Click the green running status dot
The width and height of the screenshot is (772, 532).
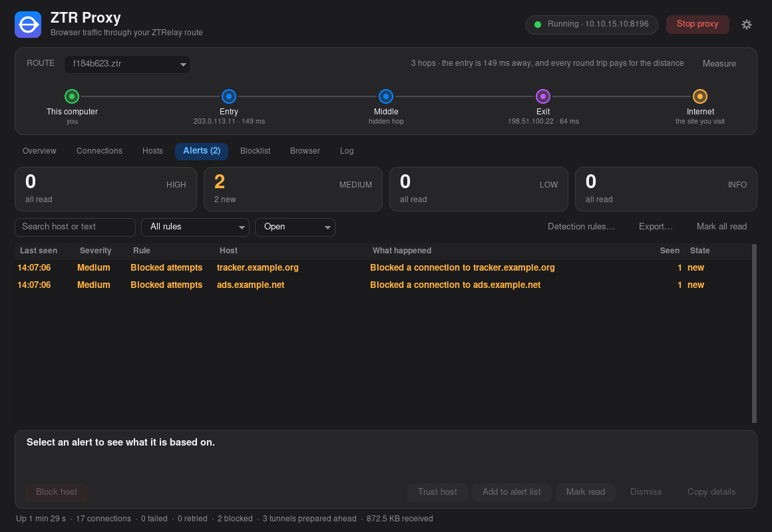point(538,25)
